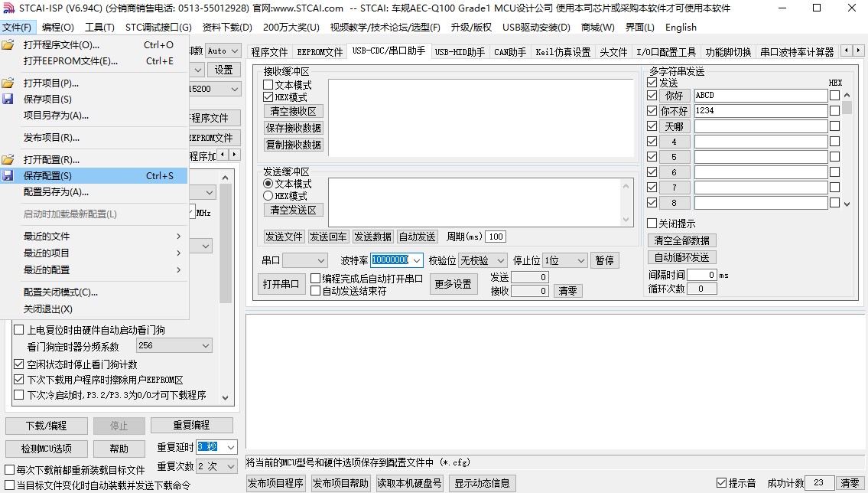The height and width of the screenshot is (493, 868).
Task: Select HEX模式 radio in send buffer
Action: 268,195
